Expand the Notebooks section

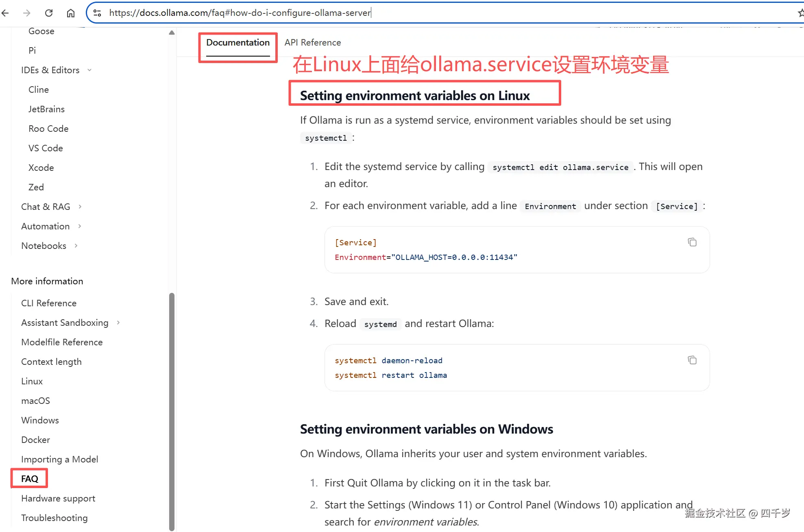tap(76, 246)
